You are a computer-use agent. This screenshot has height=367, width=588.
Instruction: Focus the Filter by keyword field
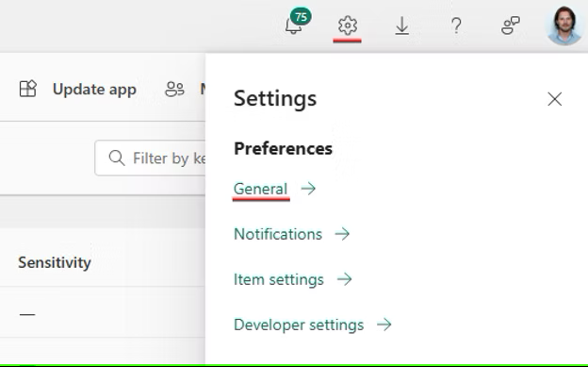[x=151, y=158]
